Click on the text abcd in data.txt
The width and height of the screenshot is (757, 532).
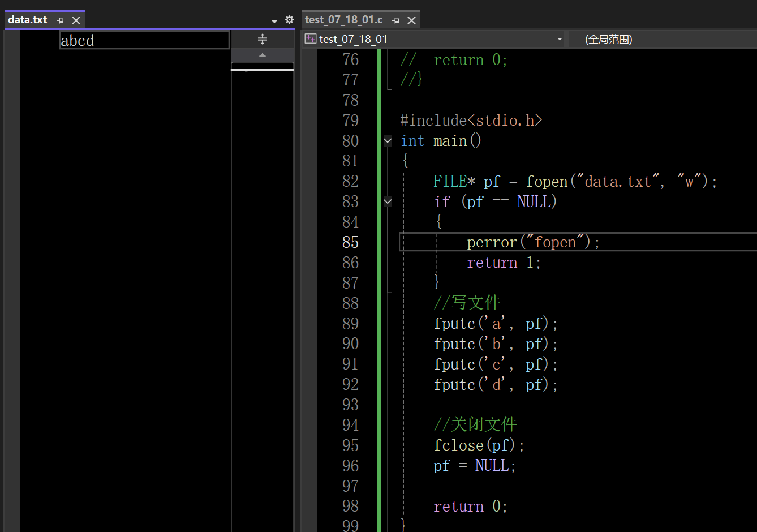(78, 41)
